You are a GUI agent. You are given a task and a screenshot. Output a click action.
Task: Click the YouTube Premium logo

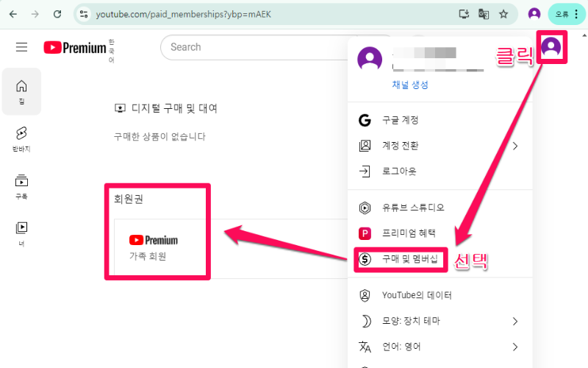coord(75,48)
